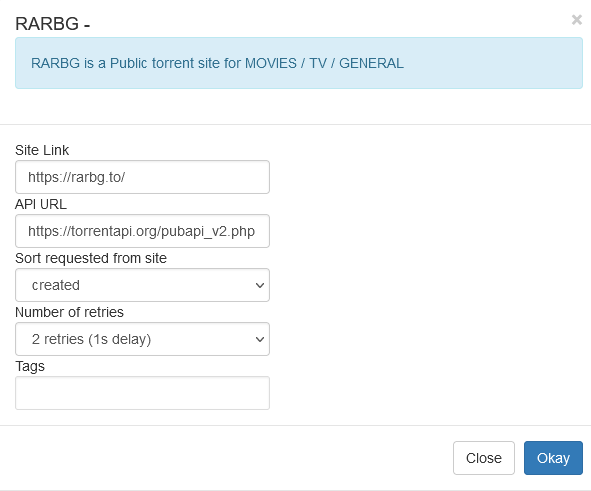Open the Sort requested from site dropdown

pyautogui.click(x=142, y=285)
